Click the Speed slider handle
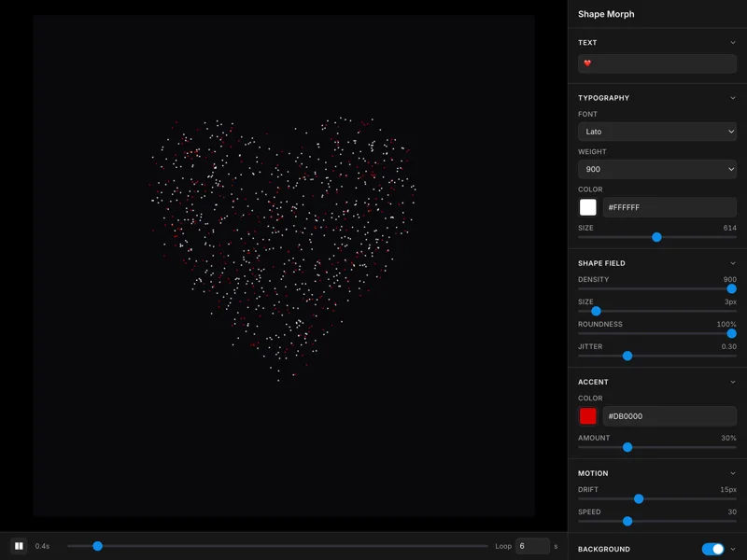 coord(627,521)
